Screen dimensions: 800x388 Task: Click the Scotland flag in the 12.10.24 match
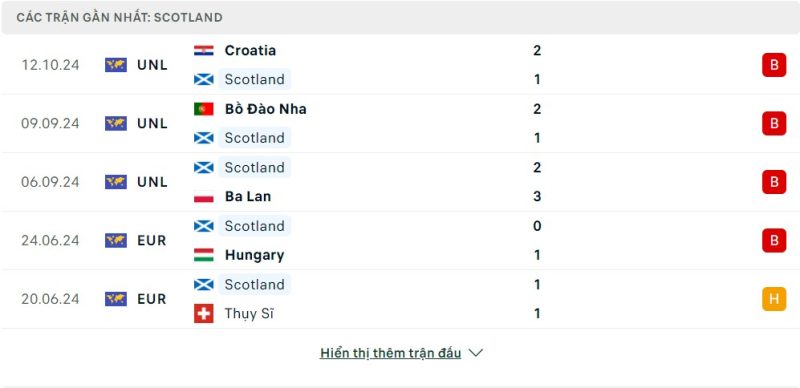(204, 79)
